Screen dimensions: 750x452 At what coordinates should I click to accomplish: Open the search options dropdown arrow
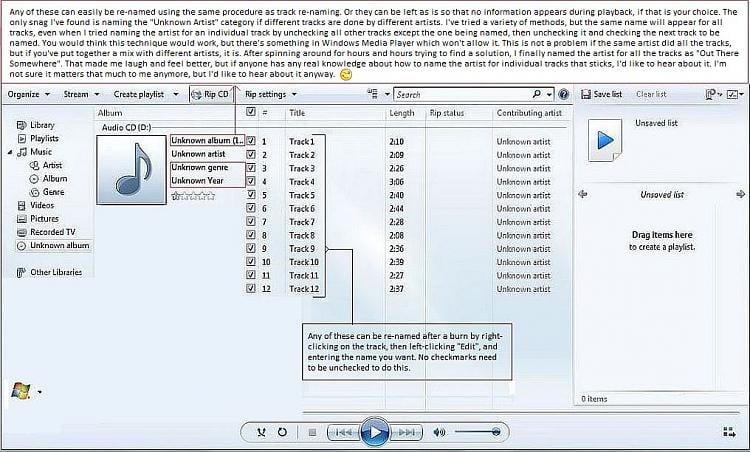click(x=549, y=95)
